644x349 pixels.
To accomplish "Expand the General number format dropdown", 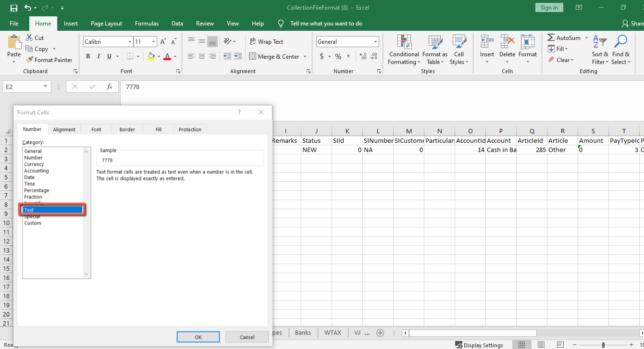I will 375,42.
